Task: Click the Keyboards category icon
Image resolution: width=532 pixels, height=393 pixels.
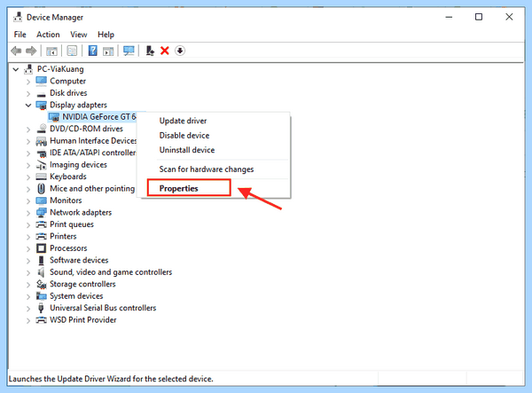Action: (41, 177)
